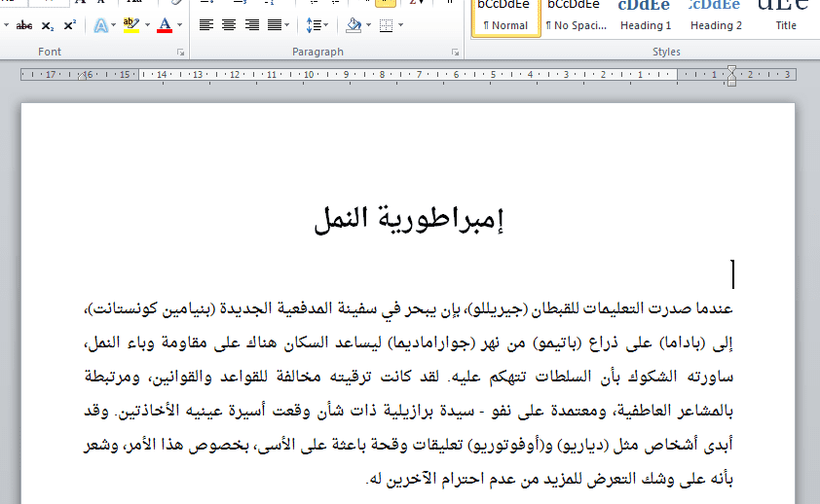Apply subscript formatting

(48, 25)
